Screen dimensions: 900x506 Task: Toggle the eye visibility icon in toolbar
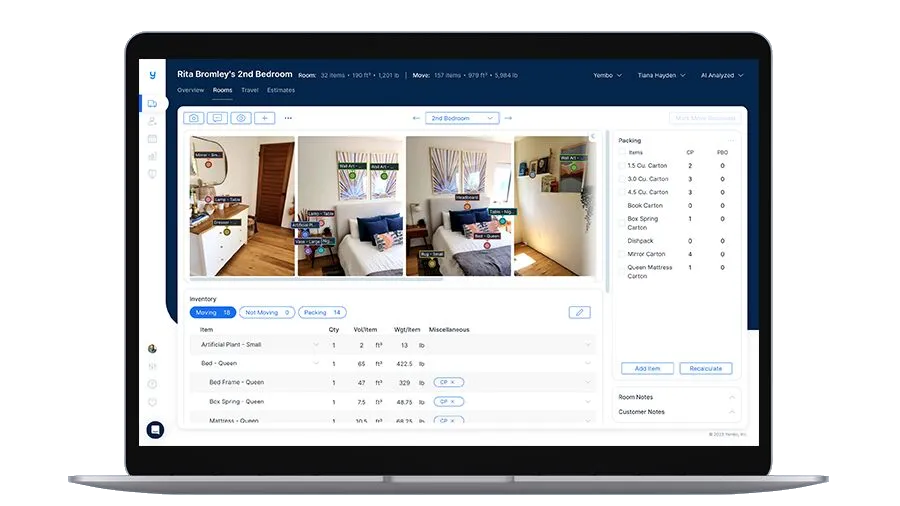click(x=241, y=118)
